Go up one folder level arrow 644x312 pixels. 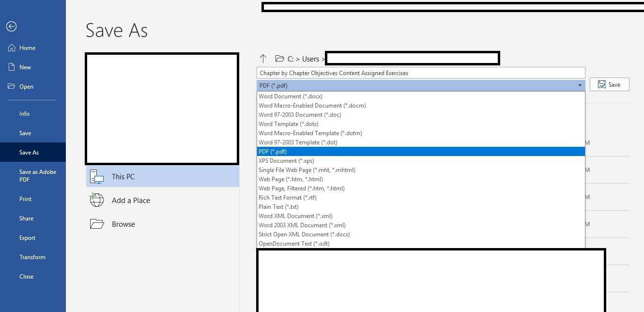click(x=263, y=59)
